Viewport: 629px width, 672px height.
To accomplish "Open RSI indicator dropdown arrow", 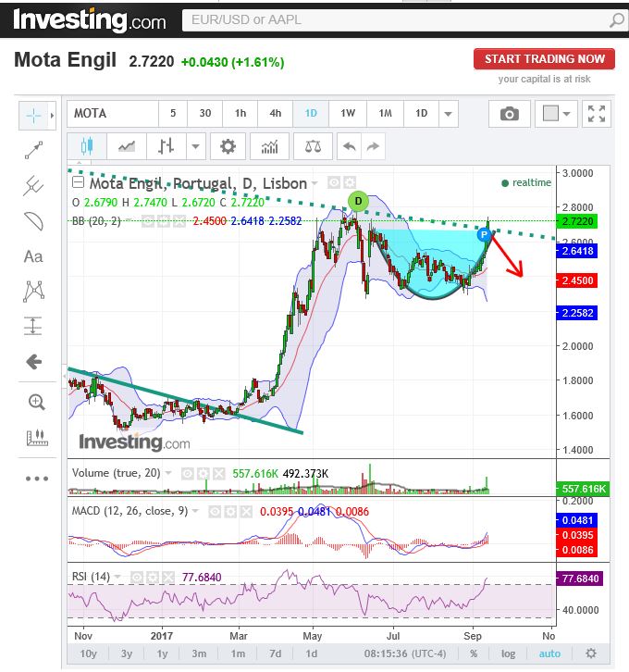I will [117, 577].
